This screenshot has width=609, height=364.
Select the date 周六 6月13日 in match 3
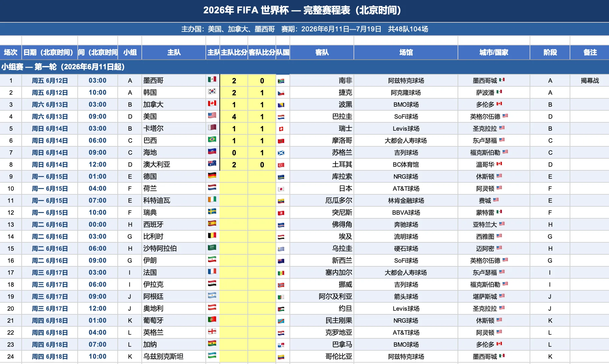coord(50,104)
